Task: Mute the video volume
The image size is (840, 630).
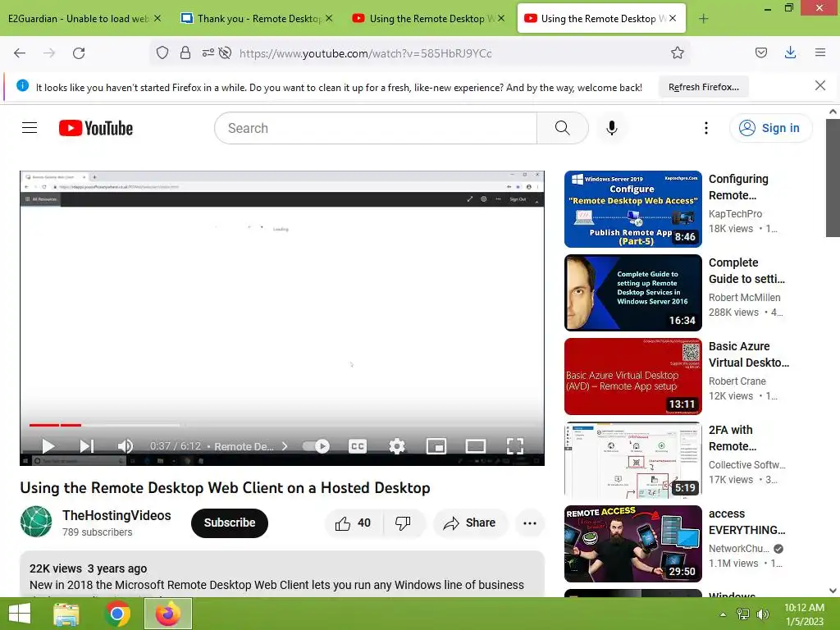Action: pyautogui.click(x=125, y=445)
